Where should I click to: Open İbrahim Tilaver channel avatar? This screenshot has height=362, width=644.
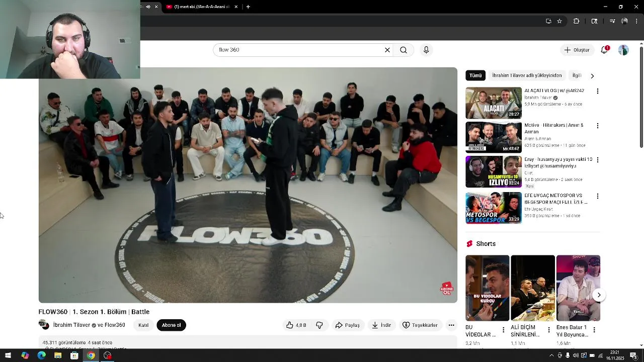pyautogui.click(x=44, y=325)
